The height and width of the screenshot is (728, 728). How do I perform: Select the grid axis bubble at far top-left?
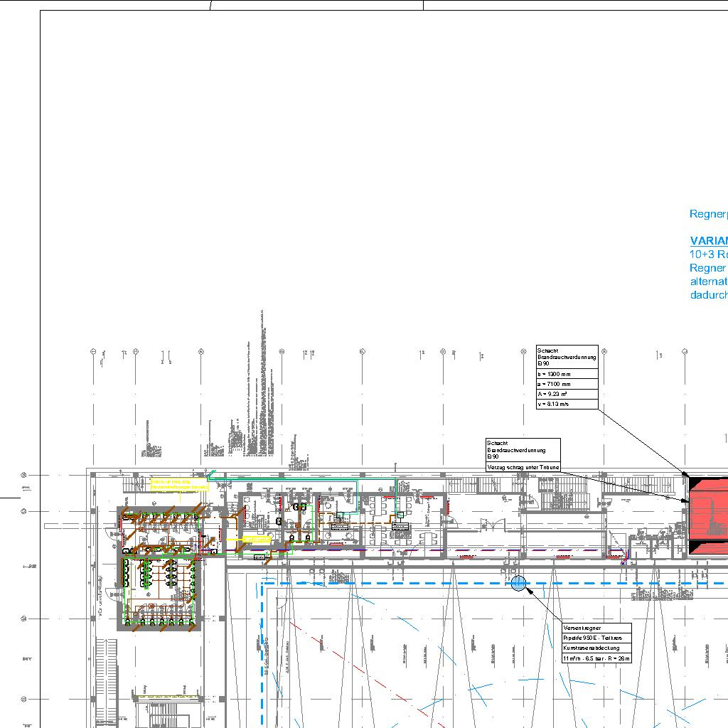(x=93, y=352)
